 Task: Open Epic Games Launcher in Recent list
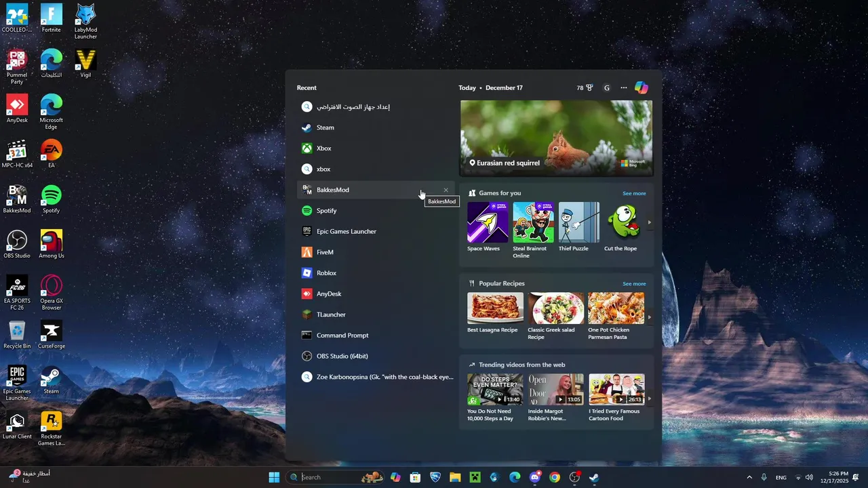(x=376, y=231)
